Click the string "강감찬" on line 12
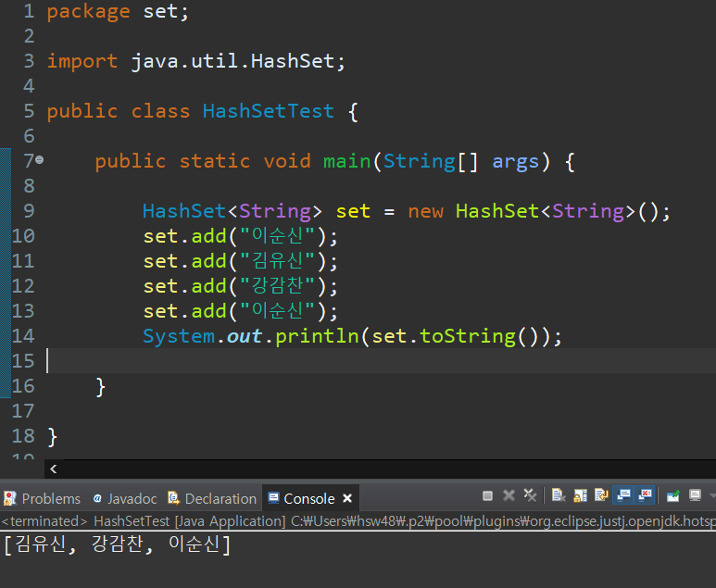The width and height of the screenshot is (716, 588). click(277, 286)
